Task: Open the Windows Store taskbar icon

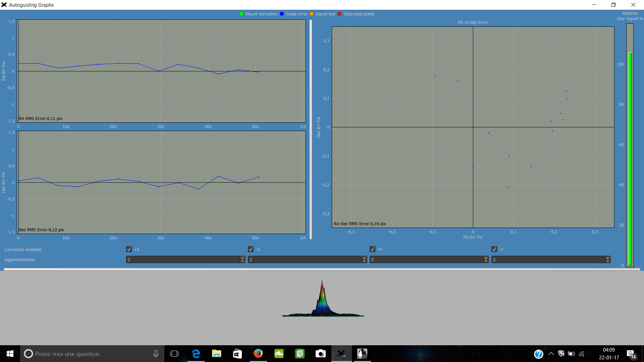Action: pyautogui.click(x=237, y=354)
